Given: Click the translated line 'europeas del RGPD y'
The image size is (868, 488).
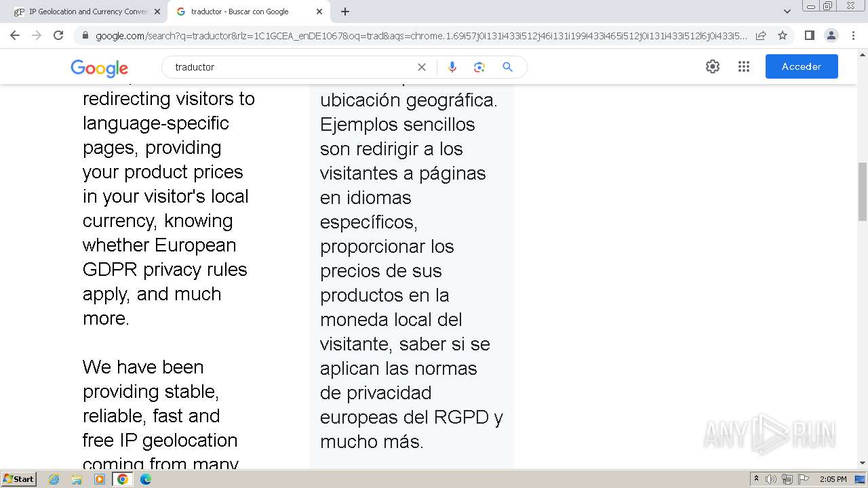Looking at the screenshot, I should point(412,417).
